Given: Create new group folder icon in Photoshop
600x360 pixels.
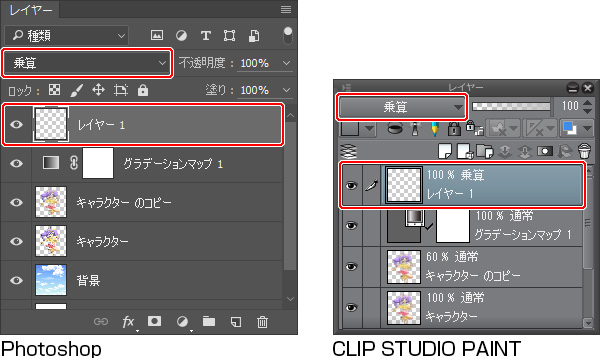Looking at the screenshot, I should click(x=209, y=321).
